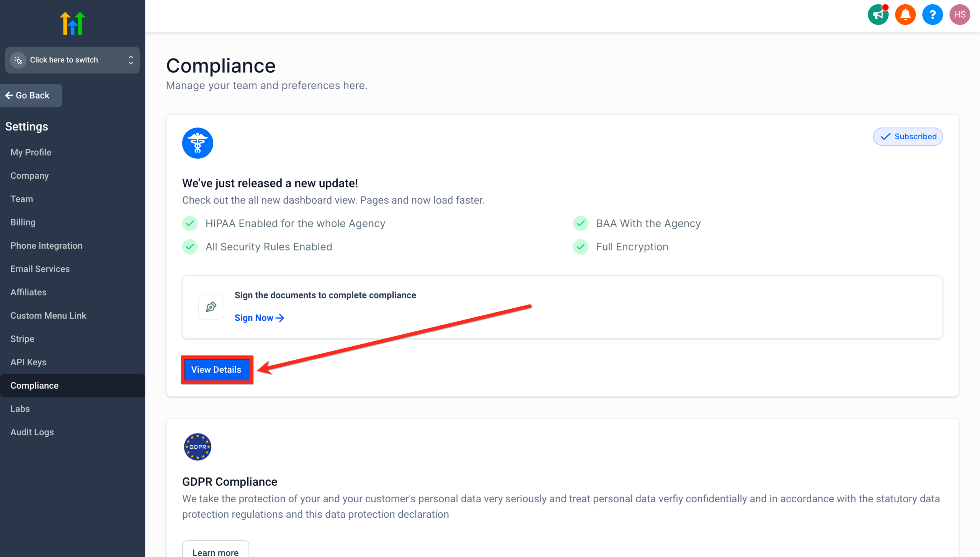Open the HS profile avatar
The width and height of the screenshot is (980, 557).
[960, 15]
